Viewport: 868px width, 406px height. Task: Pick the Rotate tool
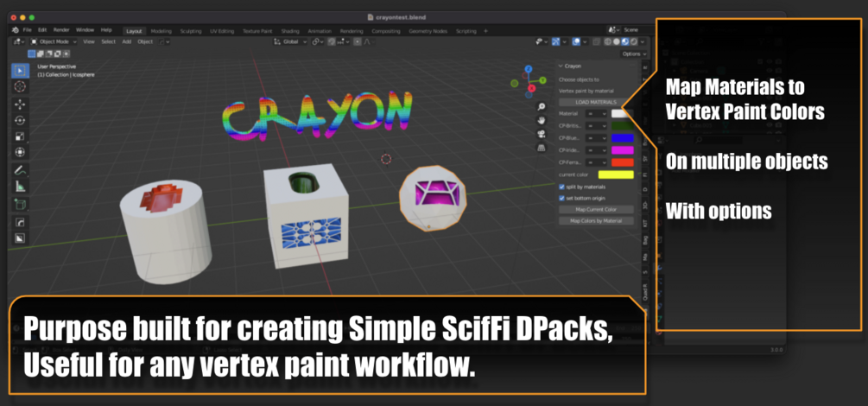[x=20, y=120]
